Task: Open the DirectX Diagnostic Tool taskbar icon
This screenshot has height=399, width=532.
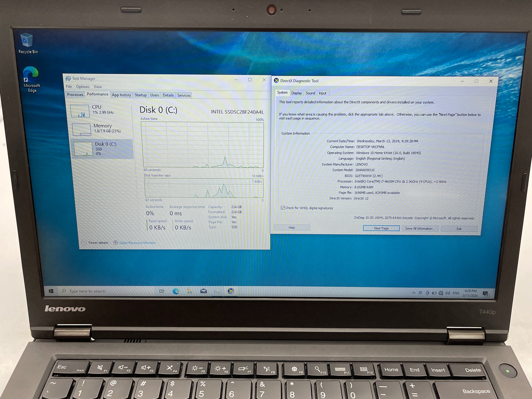Action: pos(231,291)
